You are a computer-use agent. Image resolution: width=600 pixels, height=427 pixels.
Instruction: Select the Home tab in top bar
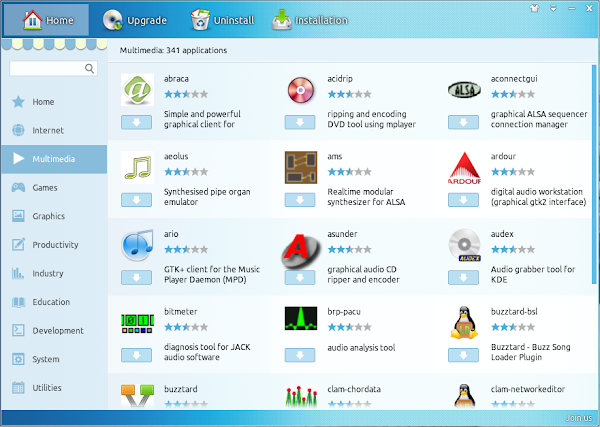point(46,20)
